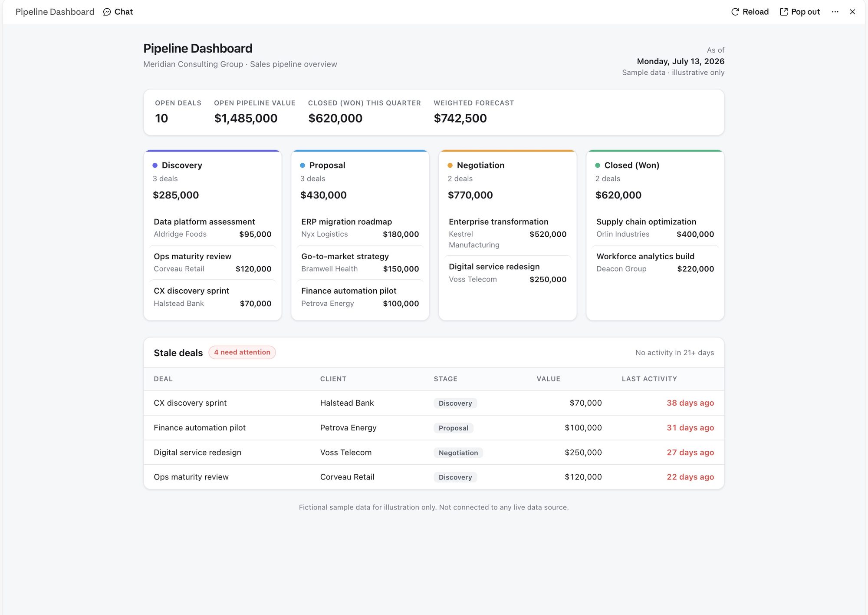The image size is (868, 615).
Task: Click the Corveau Retail client cell in table
Action: click(x=347, y=477)
